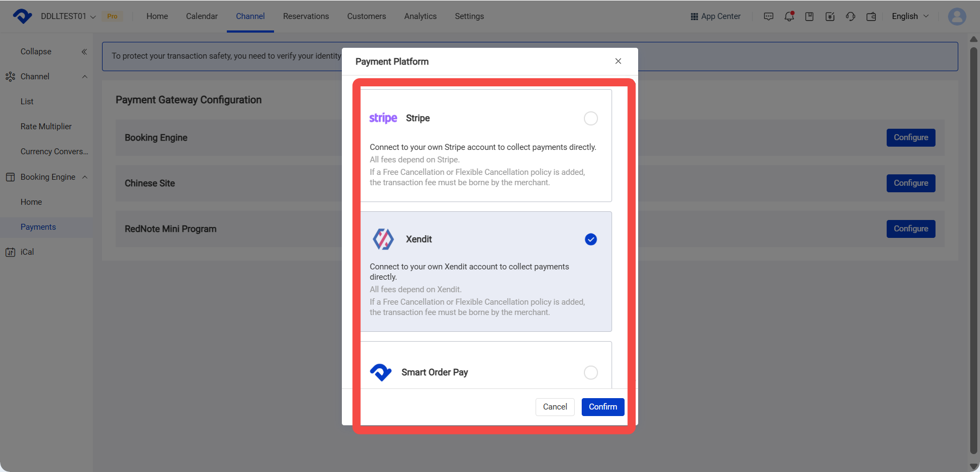Open the wallet icon in header
The height and width of the screenshot is (472, 980).
871,16
